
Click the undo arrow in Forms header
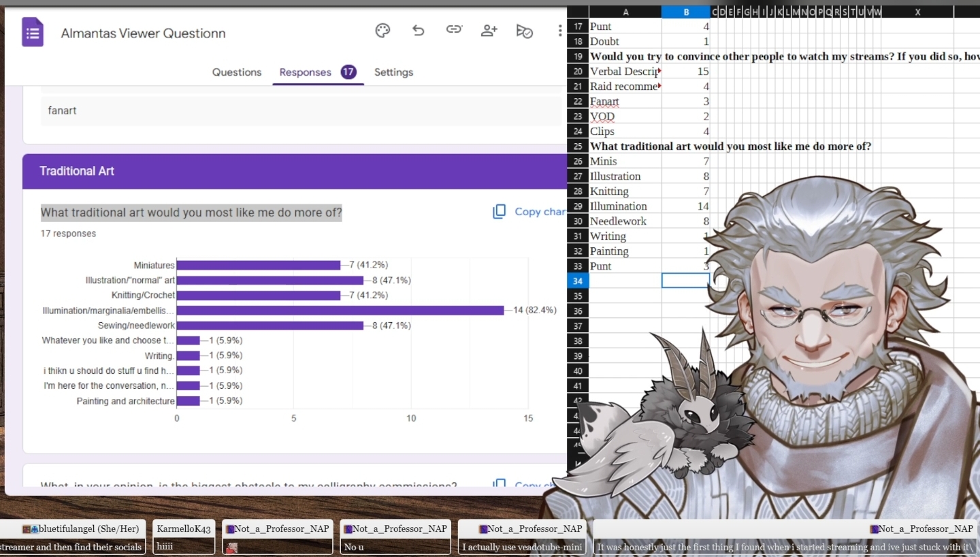(x=418, y=31)
